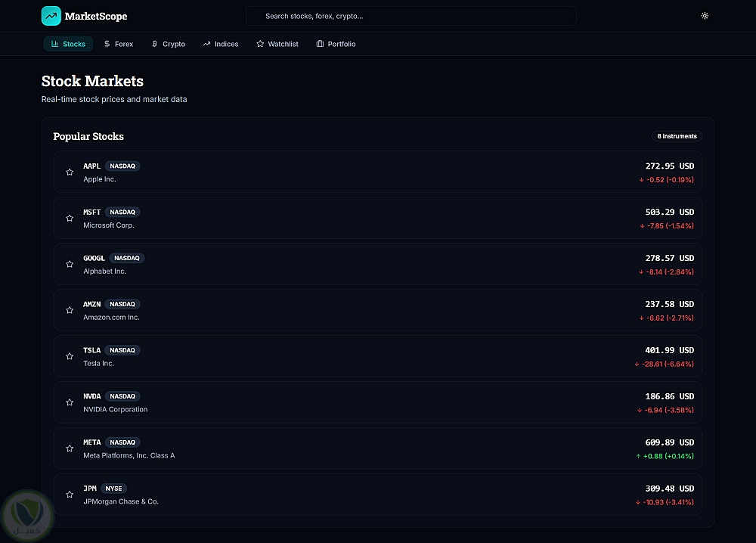The width and height of the screenshot is (756, 543).
Task: Select the Stocks tab
Action: (x=68, y=44)
